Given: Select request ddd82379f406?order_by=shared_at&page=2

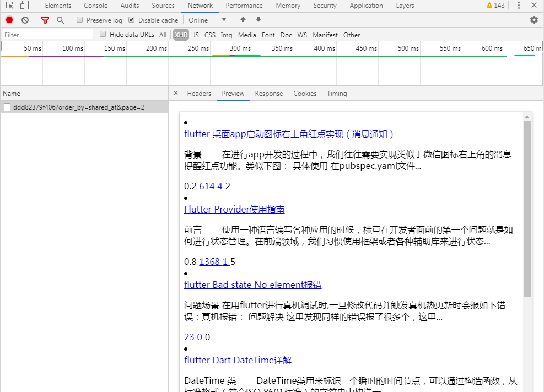Looking at the screenshot, I should (84, 107).
